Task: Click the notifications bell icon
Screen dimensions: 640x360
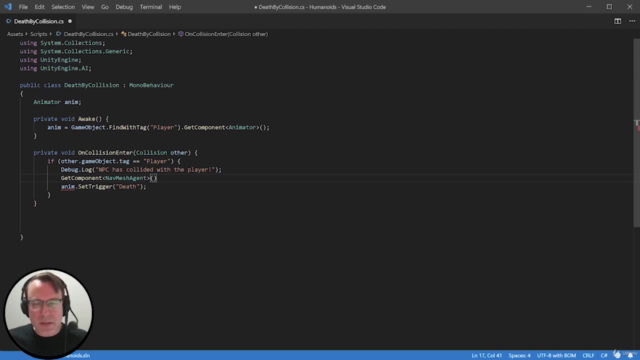Action: (631, 356)
